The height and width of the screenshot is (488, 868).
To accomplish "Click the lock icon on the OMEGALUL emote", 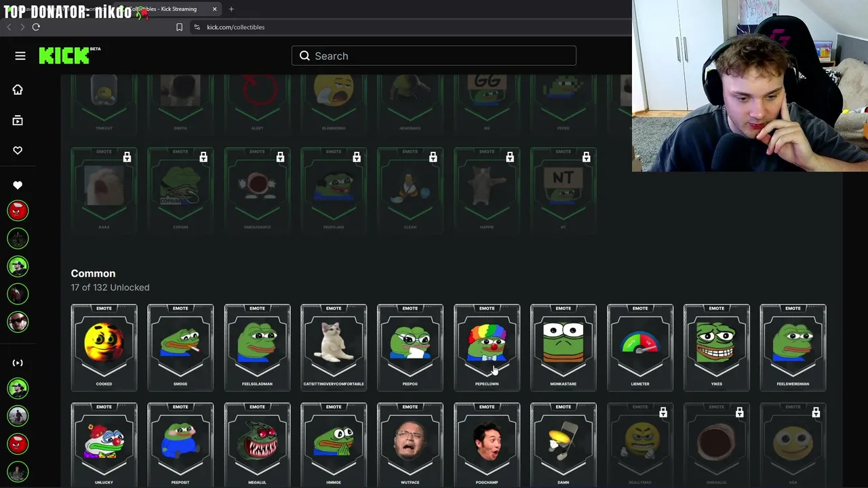I will tap(740, 412).
